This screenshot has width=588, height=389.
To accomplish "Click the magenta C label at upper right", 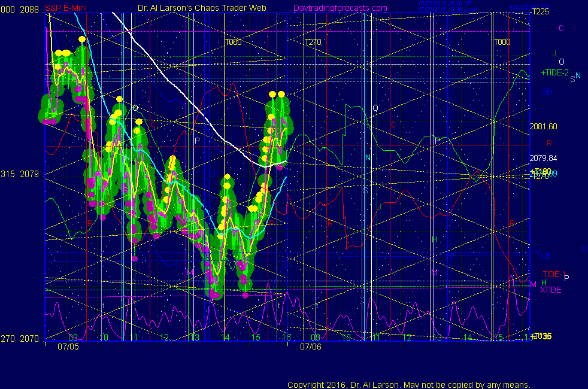I will pyautogui.click(x=561, y=28).
